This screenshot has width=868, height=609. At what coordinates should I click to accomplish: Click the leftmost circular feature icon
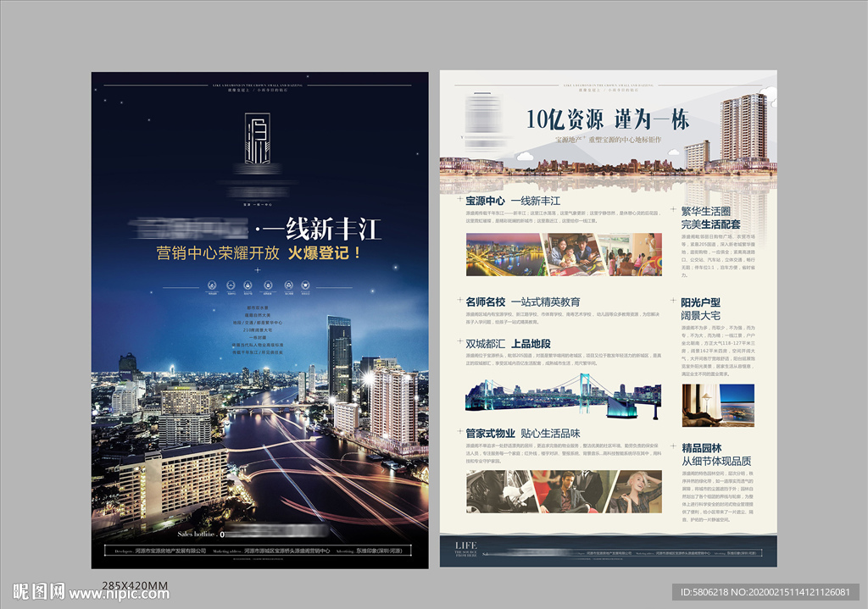pos(212,285)
